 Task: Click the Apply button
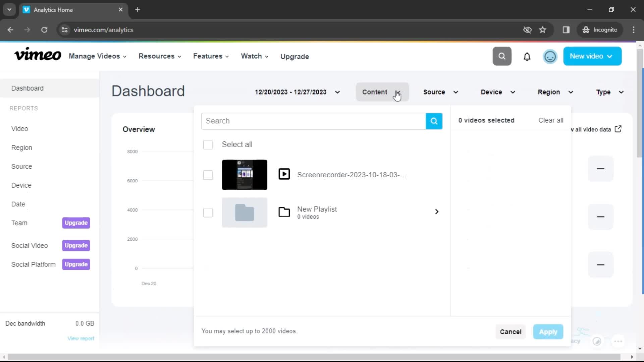[x=548, y=331]
